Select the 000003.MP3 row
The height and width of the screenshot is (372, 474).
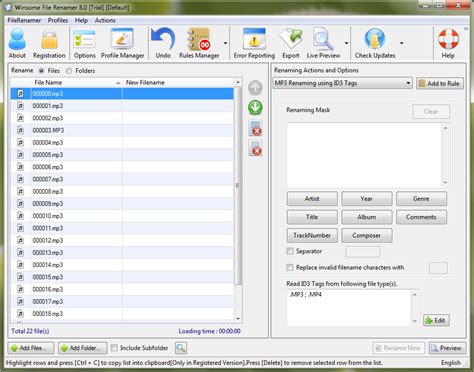122,130
